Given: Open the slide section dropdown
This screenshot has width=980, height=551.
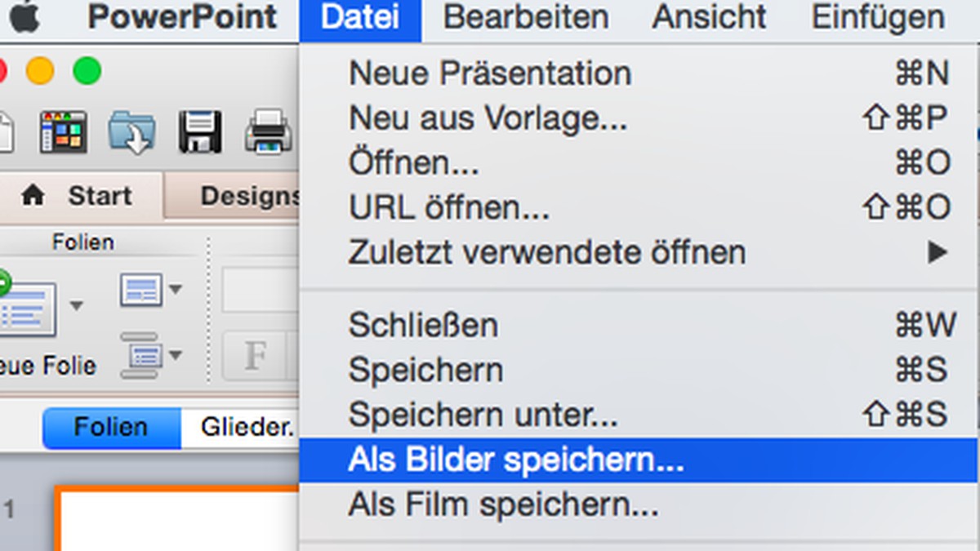Looking at the screenshot, I should pos(152,354).
